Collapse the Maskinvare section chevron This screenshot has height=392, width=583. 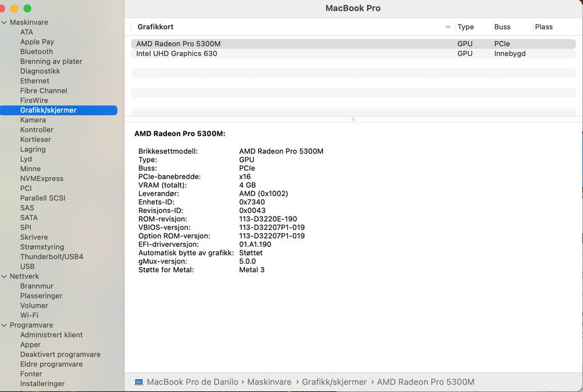coord(4,22)
